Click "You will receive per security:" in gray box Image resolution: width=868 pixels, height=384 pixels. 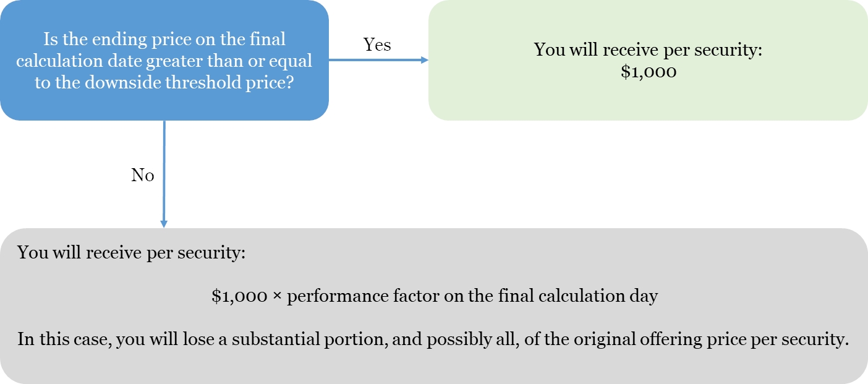132,253
